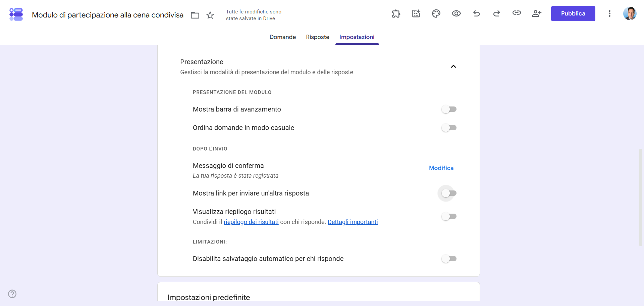
Task: Collapse the Presentazione section
Action: tap(453, 67)
